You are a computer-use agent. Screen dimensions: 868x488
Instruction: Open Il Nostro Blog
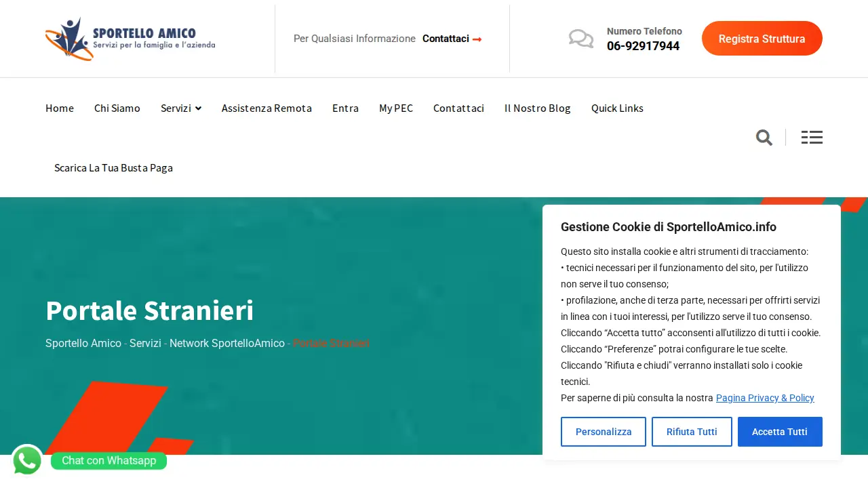[x=538, y=108]
